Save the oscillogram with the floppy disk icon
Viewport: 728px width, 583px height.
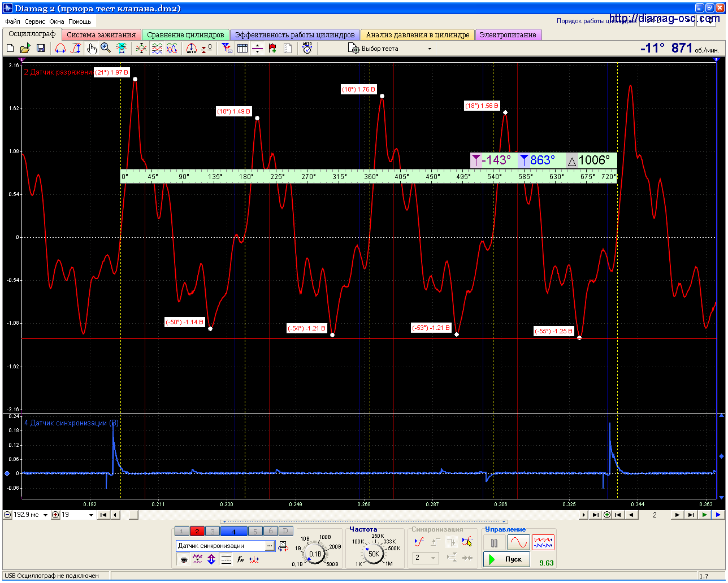point(41,49)
